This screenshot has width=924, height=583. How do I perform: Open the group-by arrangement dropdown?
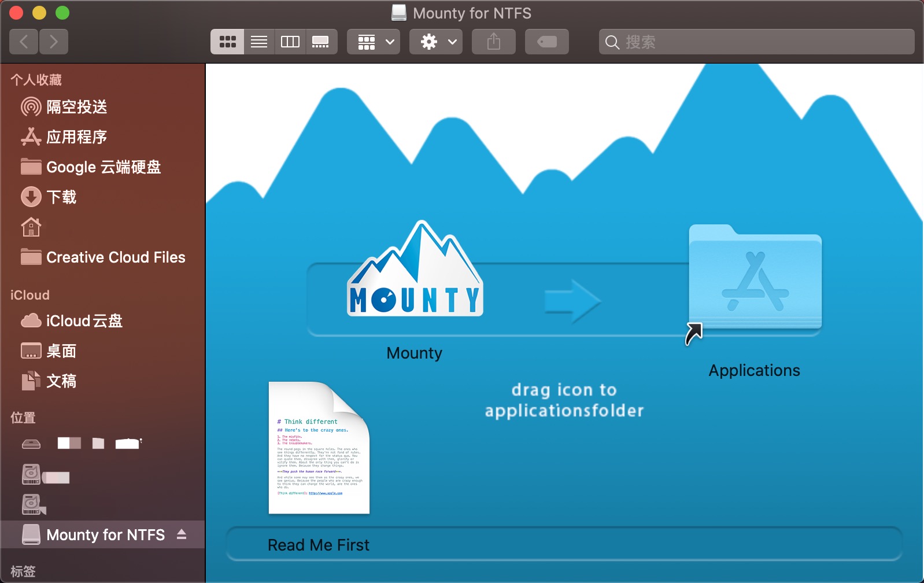click(x=374, y=42)
